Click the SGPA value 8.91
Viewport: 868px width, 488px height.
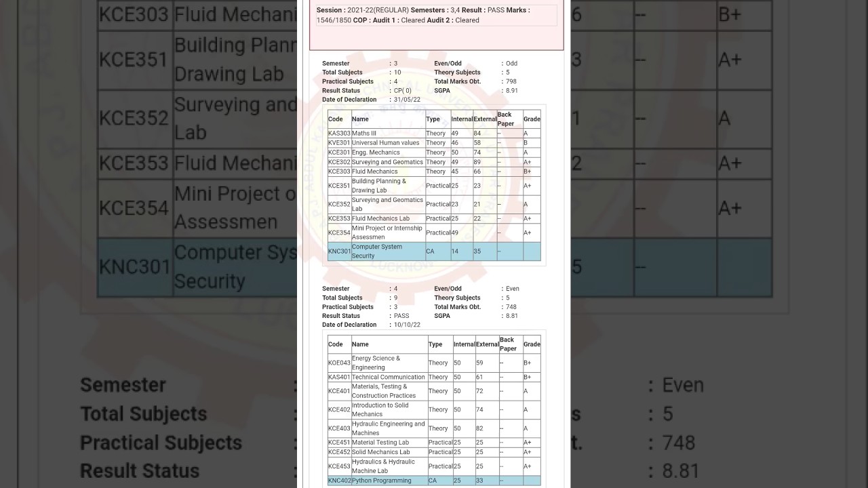512,91
